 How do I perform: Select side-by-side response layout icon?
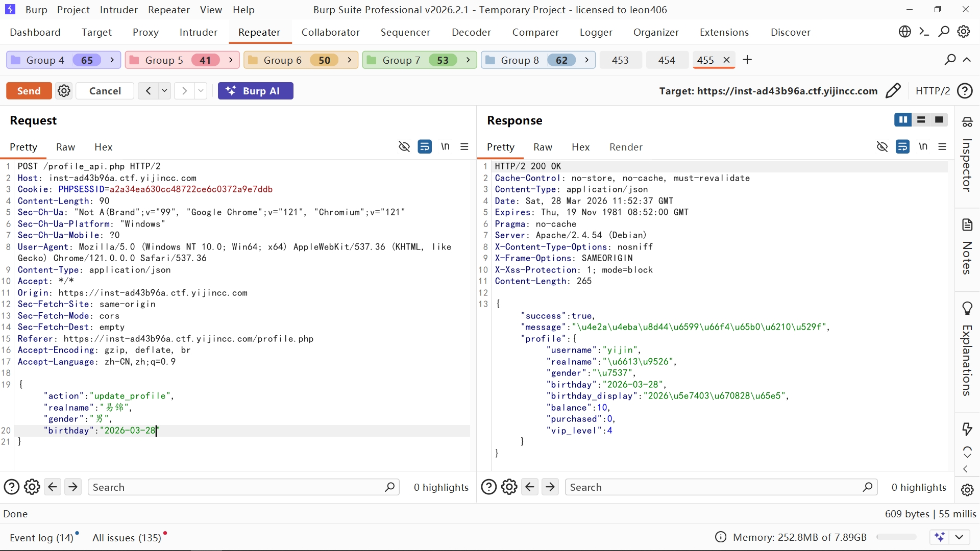[x=902, y=119]
